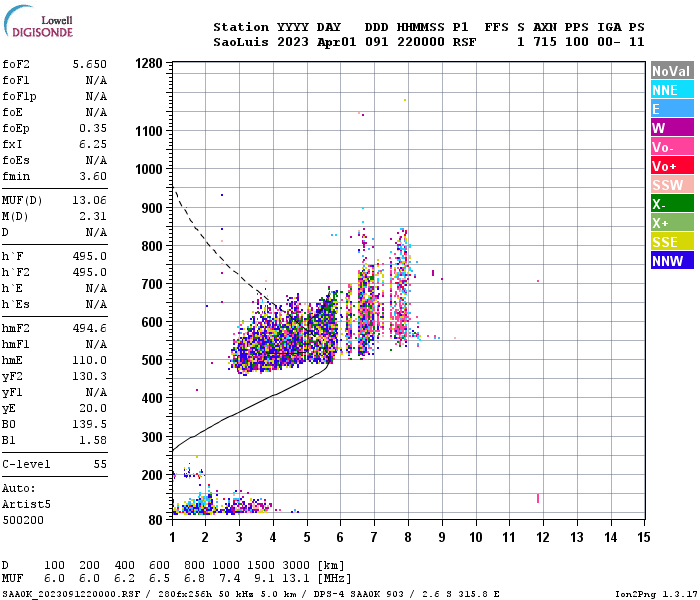Click the yE value 20.0
700x600 pixels.
[93, 408]
